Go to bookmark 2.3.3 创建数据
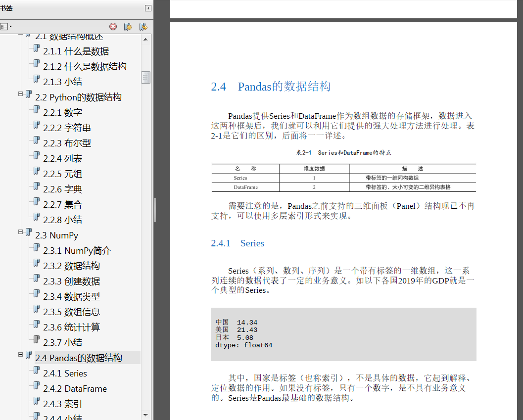This screenshot has height=420, width=523. pos(71,281)
